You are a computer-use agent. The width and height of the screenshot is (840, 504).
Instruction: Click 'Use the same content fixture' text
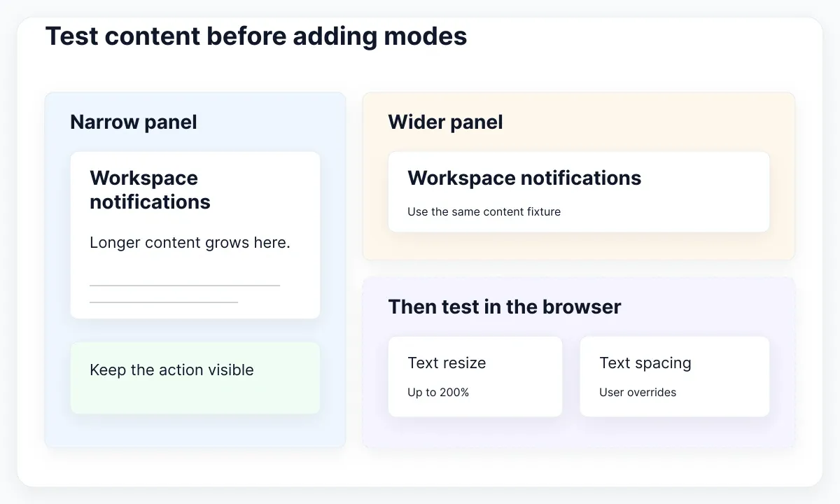[x=484, y=211]
